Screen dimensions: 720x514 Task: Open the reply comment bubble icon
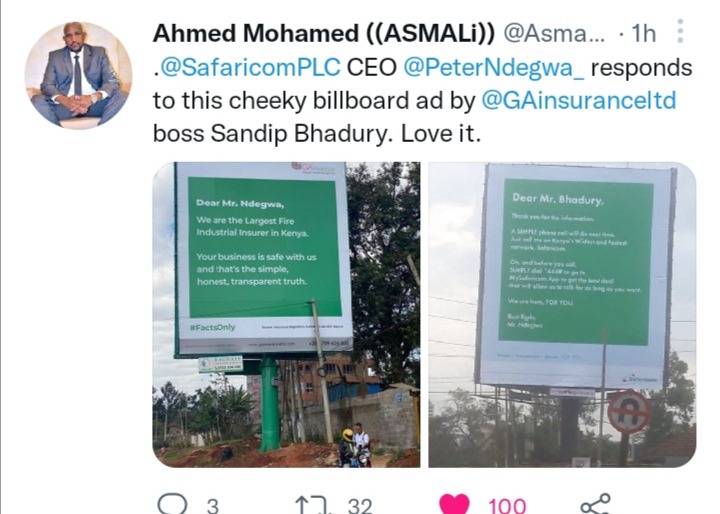point(172,504)
